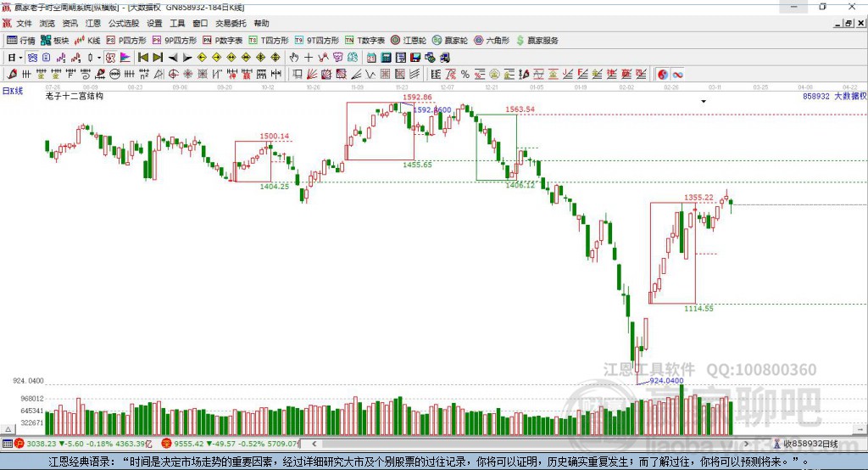Click the gold circled 金 icon
This screenshot has width=868, height=470.
click(x=494, y=75)
